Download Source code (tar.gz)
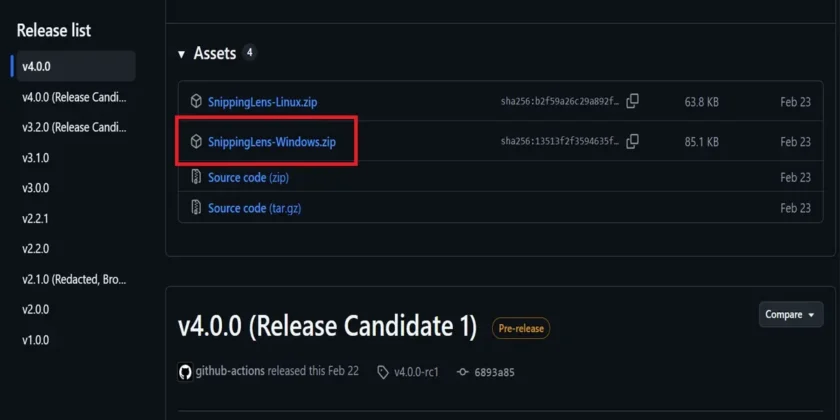The image size is (840, 420). coord(254,208)
